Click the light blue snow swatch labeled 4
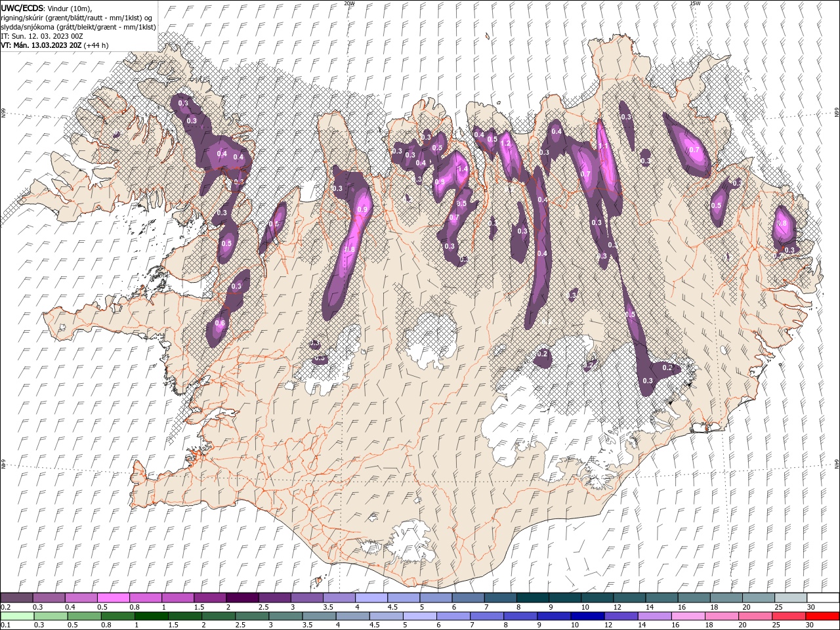 [371, 598]
